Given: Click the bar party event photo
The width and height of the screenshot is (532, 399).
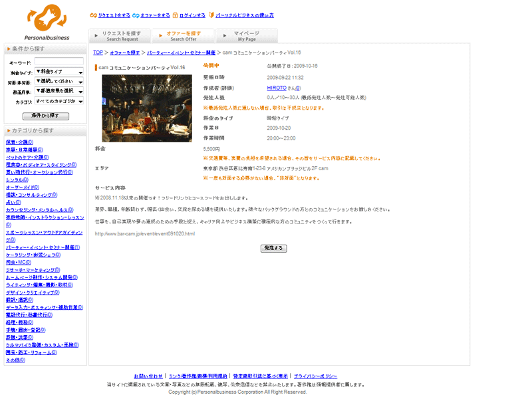Looking at the screenshot, I should 147,108.
